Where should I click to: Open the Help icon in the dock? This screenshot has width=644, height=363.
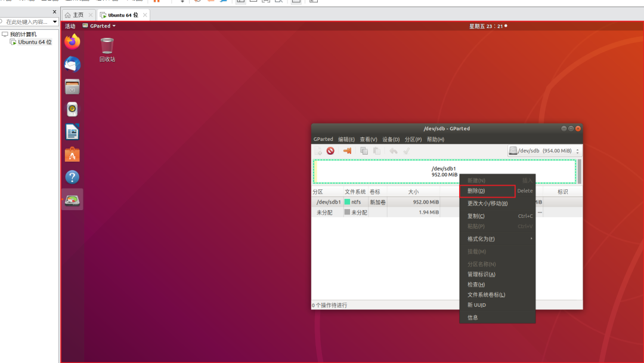coord(72,177)
